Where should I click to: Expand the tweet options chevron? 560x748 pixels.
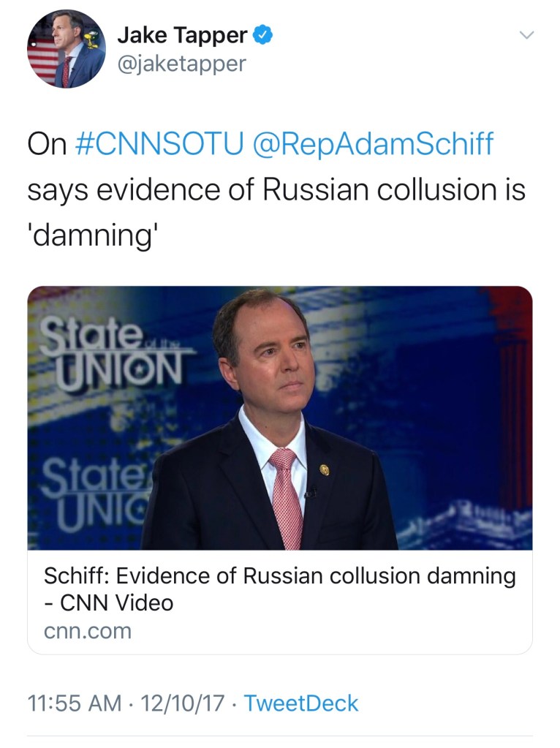526,35
